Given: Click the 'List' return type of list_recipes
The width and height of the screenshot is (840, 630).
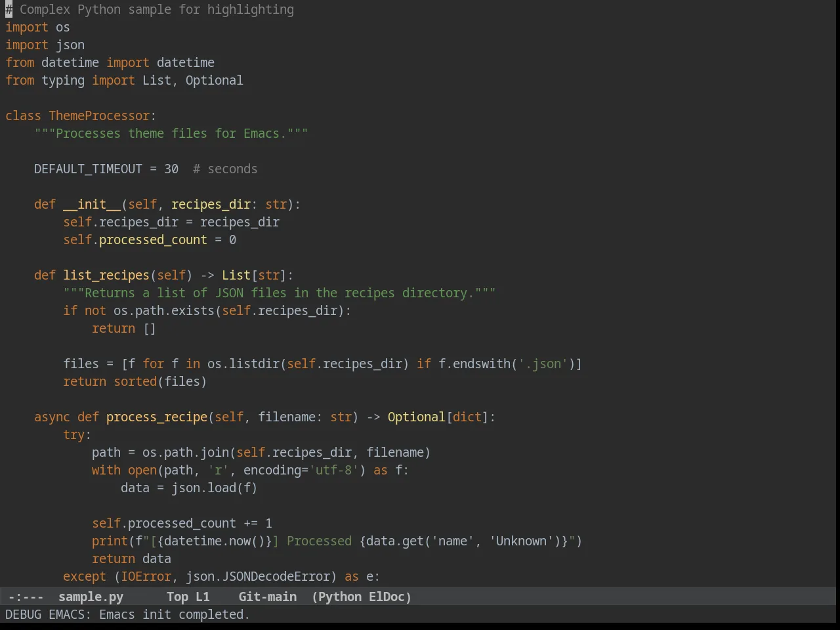Looking at the screenshot, I should click(x=236, y=275).
